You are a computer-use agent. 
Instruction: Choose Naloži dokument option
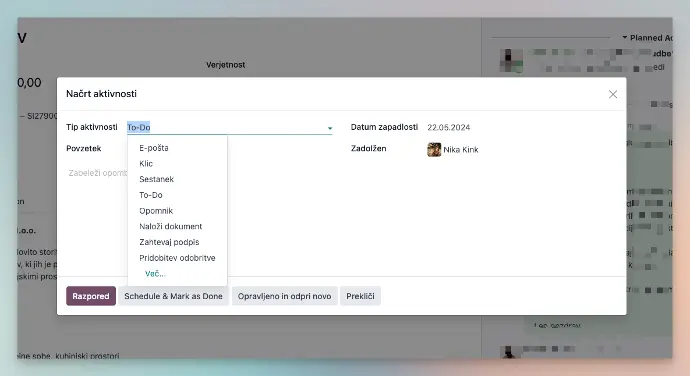tap(170, 226)
